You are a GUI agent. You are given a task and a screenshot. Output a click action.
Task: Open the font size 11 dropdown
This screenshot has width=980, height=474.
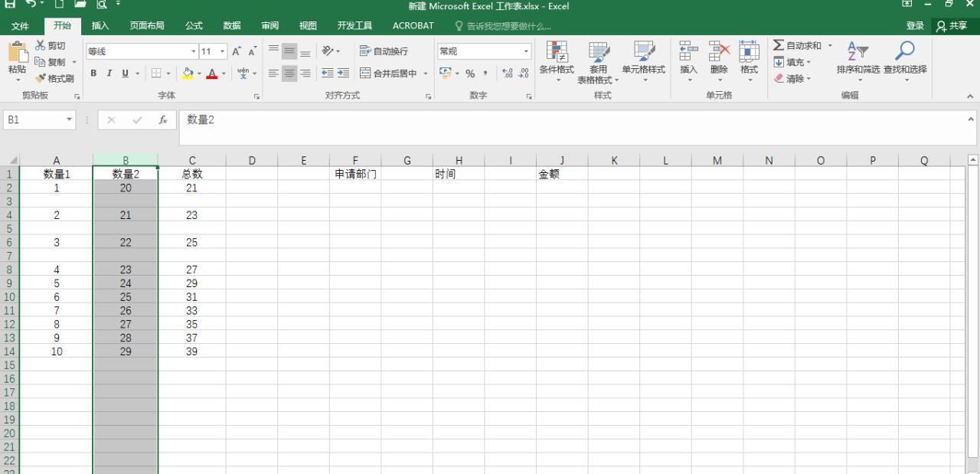223,51
